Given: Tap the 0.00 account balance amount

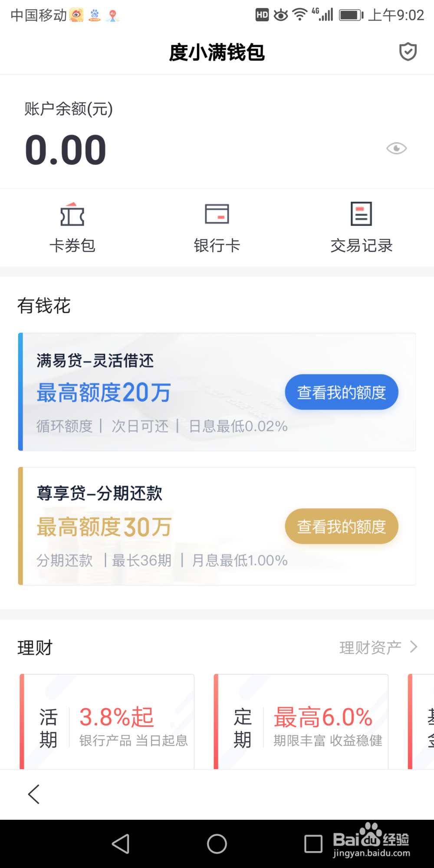Looking at the screenshot, I should pyautogui.click(x=66, y=150).
